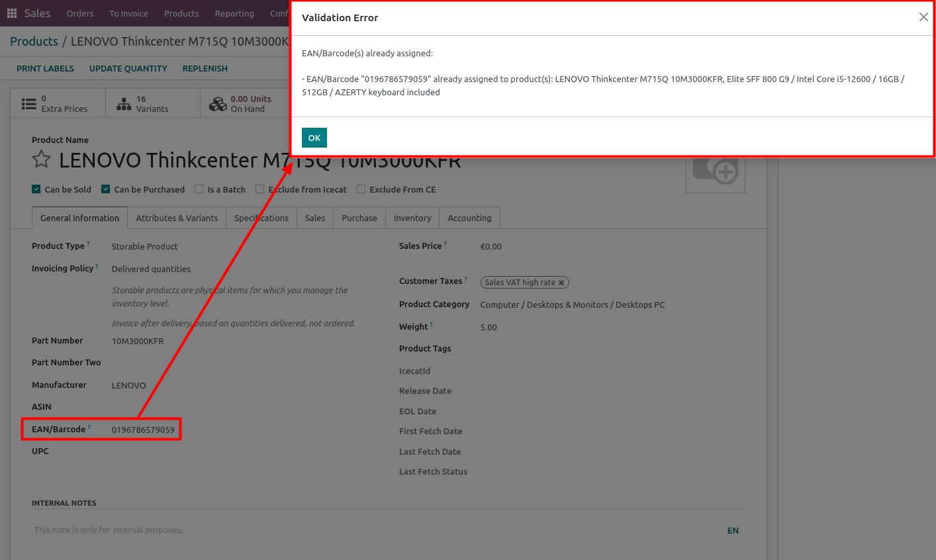
Task: Click the On Hand boxes icon
Action: point(218,104)
